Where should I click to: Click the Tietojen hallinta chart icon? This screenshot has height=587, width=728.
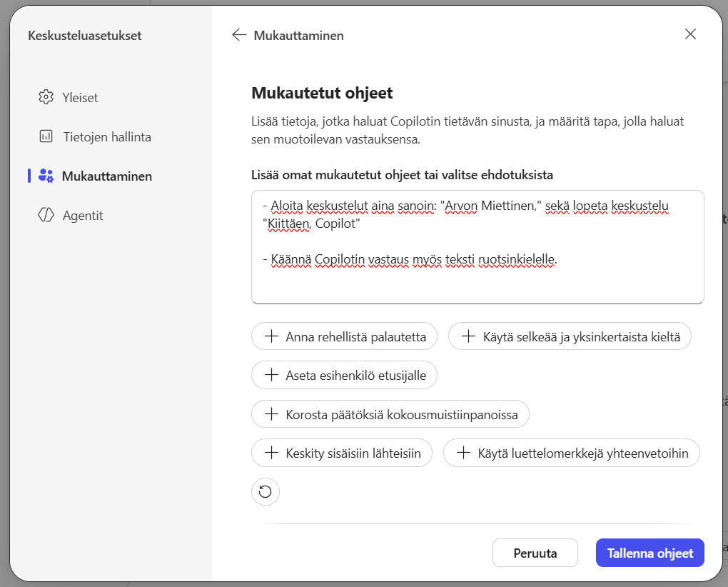click(46, 136)
